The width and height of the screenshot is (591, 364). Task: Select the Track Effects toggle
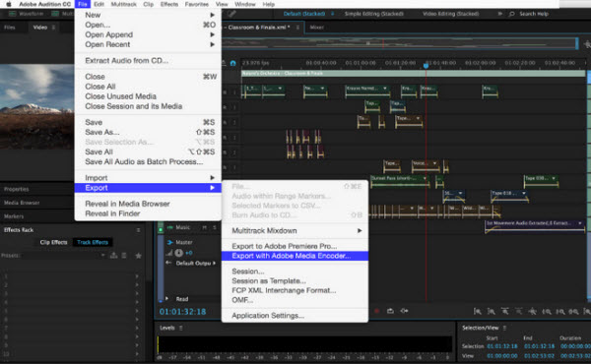tap(93, 242)
